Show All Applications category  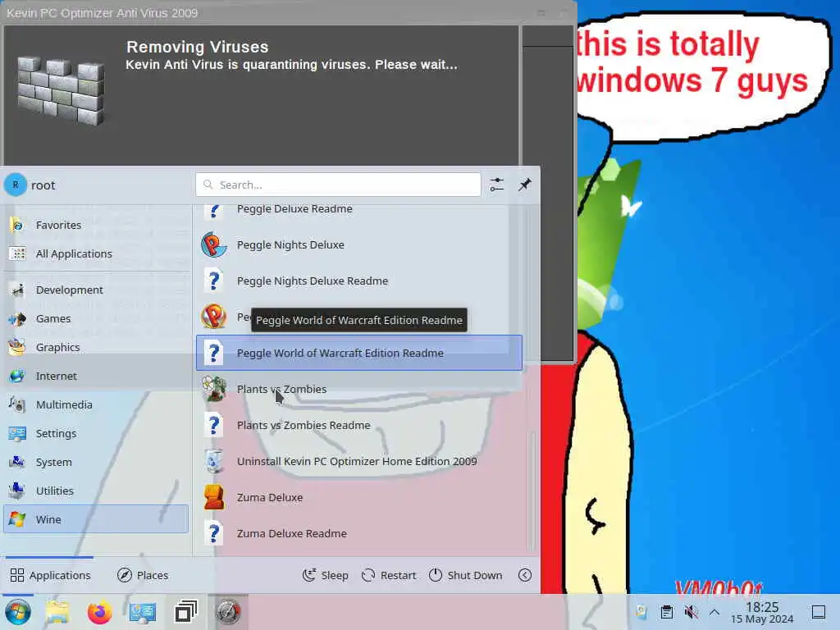(96, 253)
